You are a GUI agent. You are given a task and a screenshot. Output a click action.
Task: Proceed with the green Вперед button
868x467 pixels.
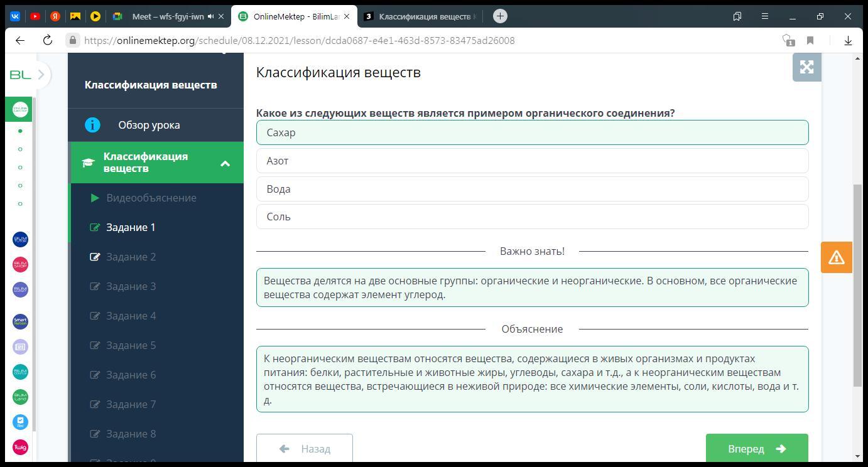click(x=757, y=449)
